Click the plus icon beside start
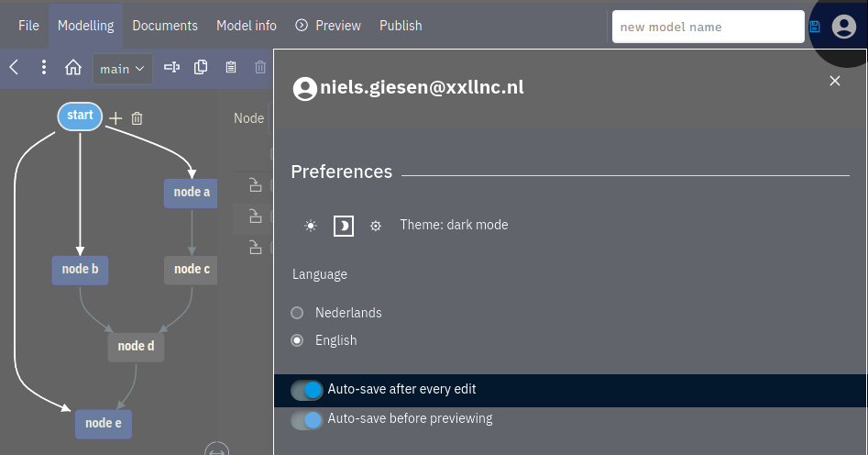The height and width of the screenshot is (455, 868). [x=115, y=118]
